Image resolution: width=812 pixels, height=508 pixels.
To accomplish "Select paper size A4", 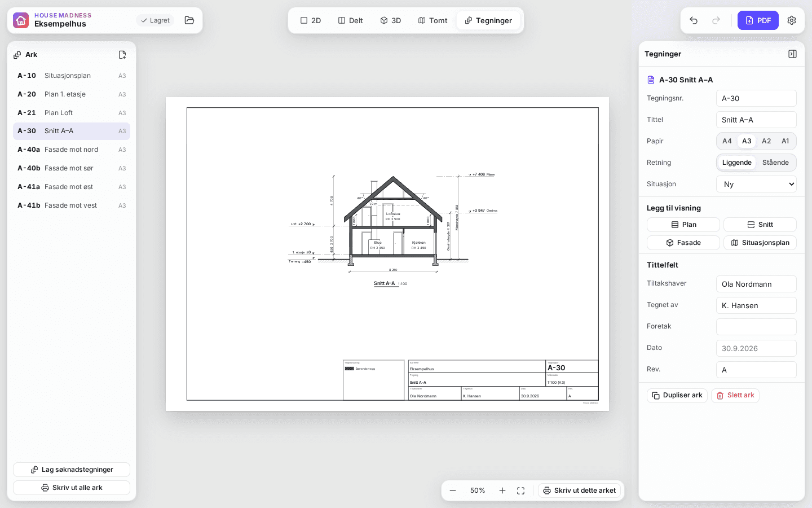I will (727, 141).
